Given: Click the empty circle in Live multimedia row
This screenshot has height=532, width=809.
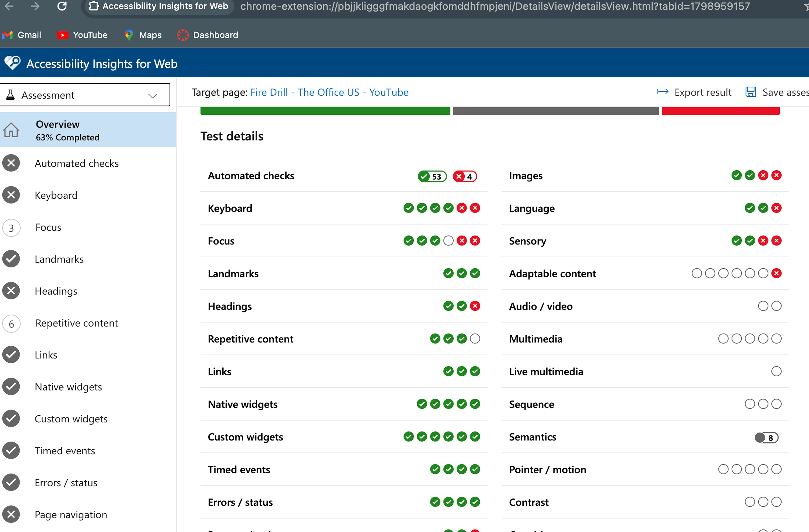Looking at the screenshot, I should coord(776,371).
